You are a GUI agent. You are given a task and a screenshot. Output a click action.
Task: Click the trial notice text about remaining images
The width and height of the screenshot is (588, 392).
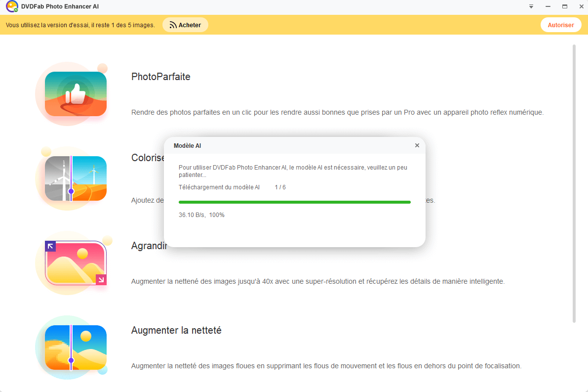tap(80, 25)
